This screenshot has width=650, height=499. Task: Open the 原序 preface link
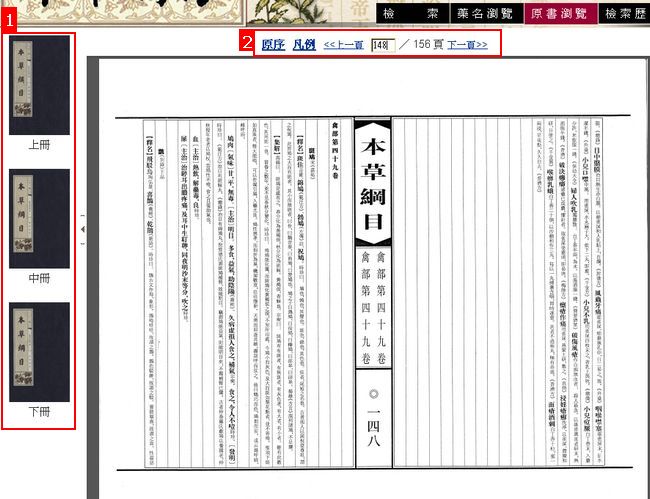coord(273,44)
